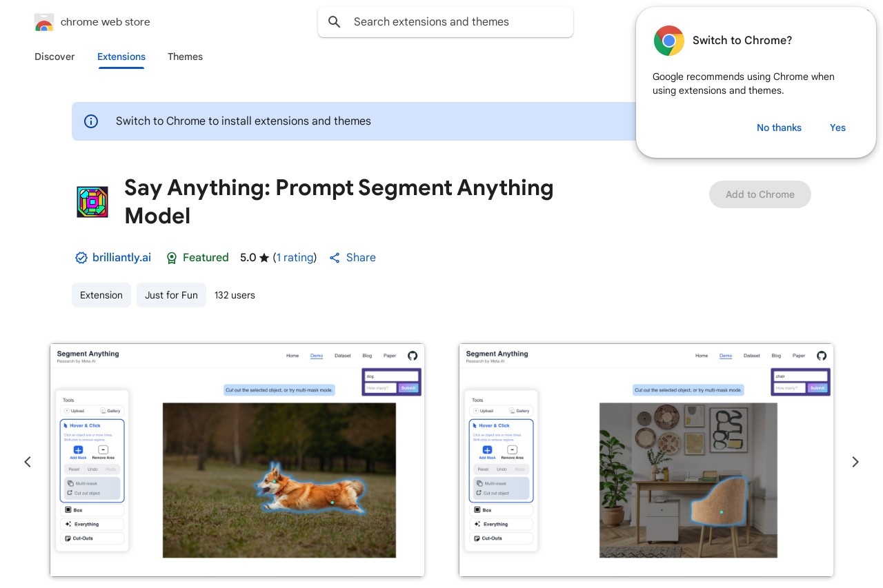
Task: Click the Say Anything extension icon
Action: [x=92, y=202]
